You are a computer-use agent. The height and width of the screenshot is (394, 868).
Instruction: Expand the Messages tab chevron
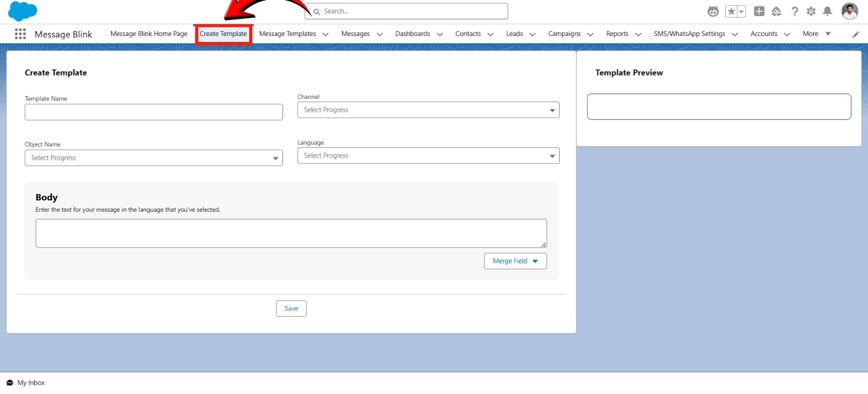coord(380,34)
